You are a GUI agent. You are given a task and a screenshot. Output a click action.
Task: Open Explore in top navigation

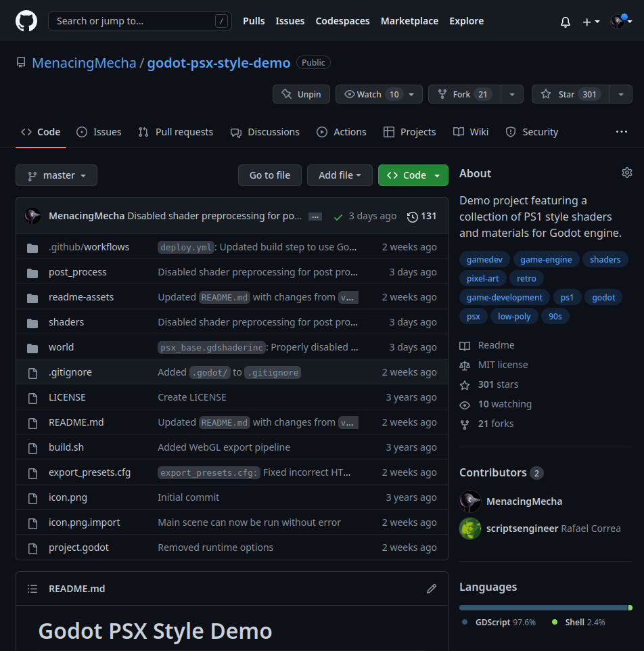coord(466,21)
